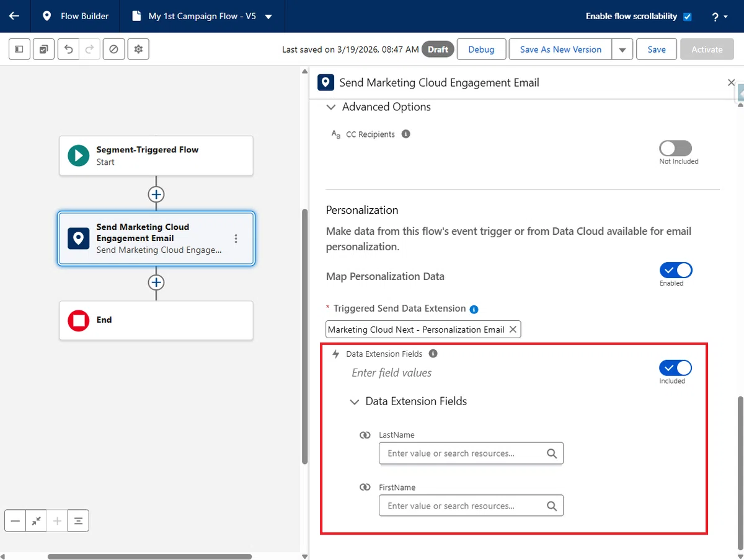Click the LastName link icon
The height and width of the screenshot is (560, 744).
[365, 435]
